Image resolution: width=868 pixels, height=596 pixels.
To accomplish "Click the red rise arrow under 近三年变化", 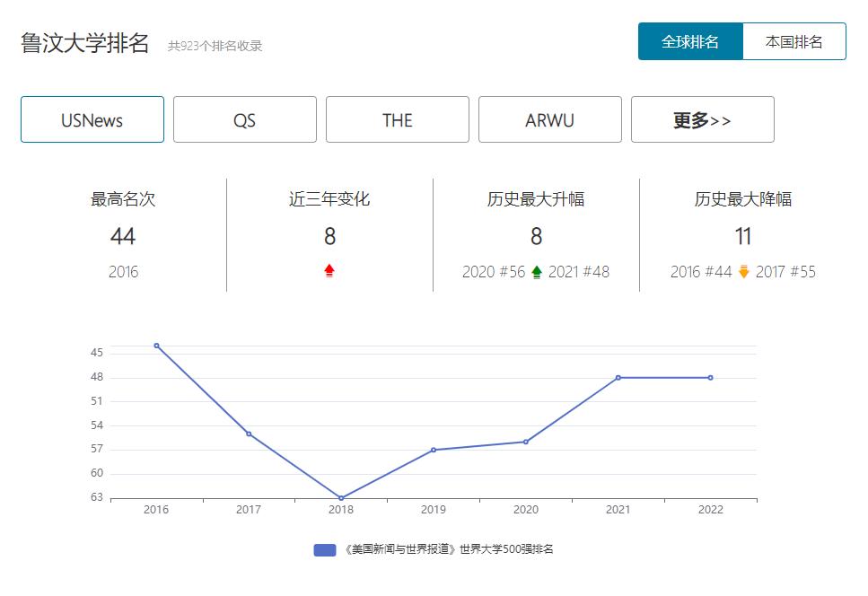I will [329, 269].
